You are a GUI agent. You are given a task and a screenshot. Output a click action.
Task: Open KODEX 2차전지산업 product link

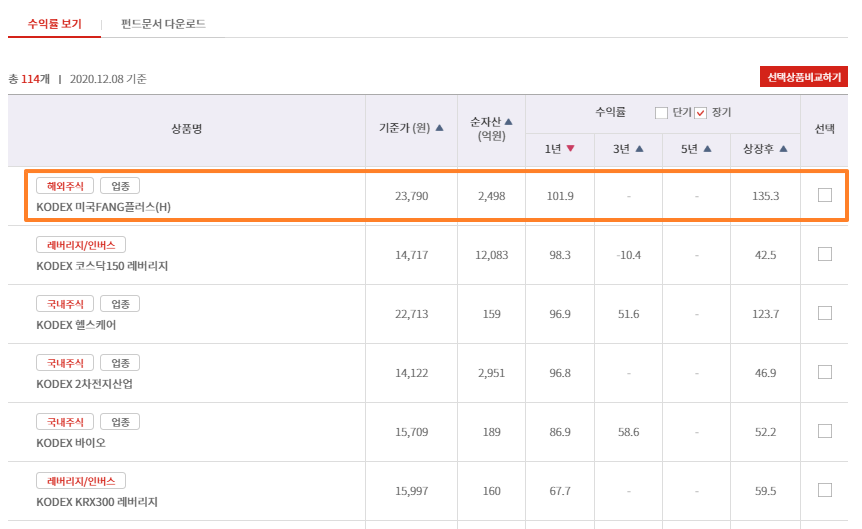pyautogui.click(x=84, y=384)
